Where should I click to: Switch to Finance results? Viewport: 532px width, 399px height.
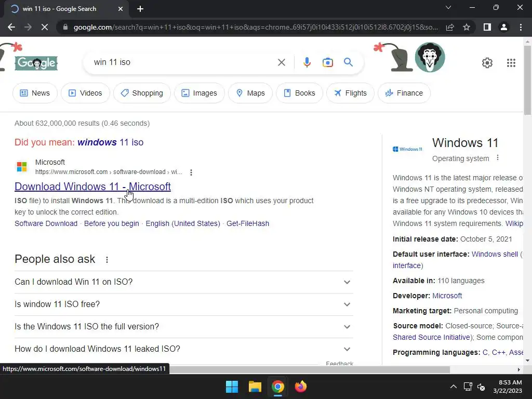tap(404, 93)
